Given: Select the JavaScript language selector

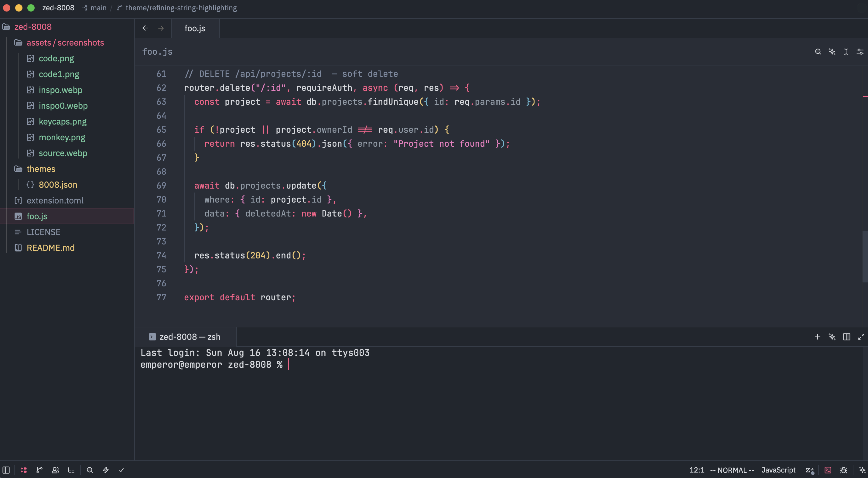Looking at the screenshot, I should 778,470.
